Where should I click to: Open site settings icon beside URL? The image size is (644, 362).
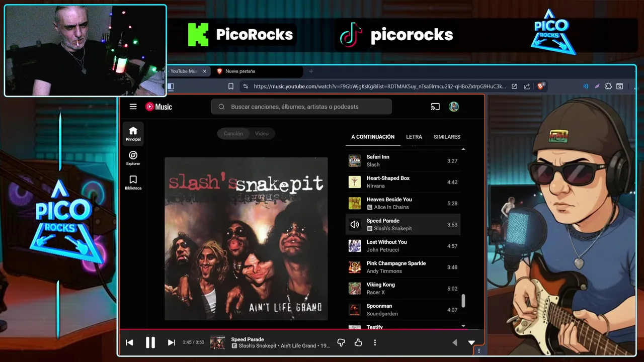click(x=246, y=86)
